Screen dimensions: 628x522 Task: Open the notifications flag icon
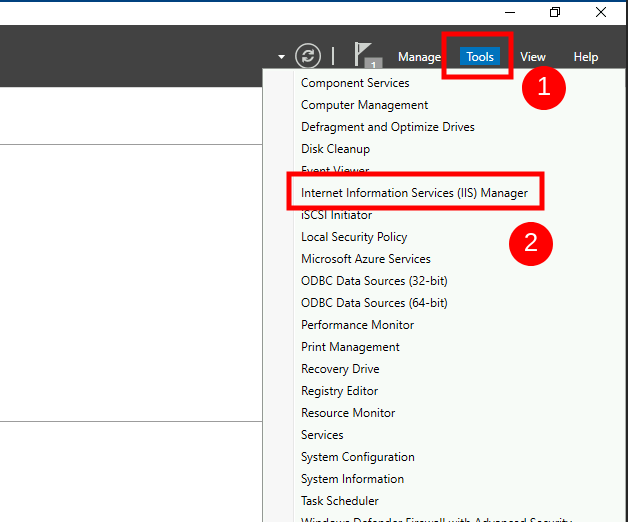(367, 55)
